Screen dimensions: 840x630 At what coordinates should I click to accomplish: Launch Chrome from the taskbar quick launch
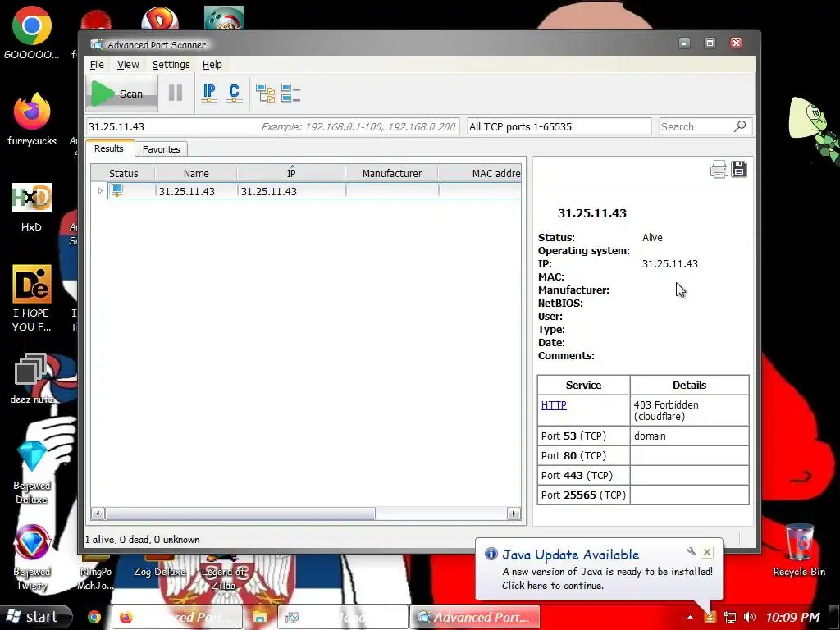94,618
